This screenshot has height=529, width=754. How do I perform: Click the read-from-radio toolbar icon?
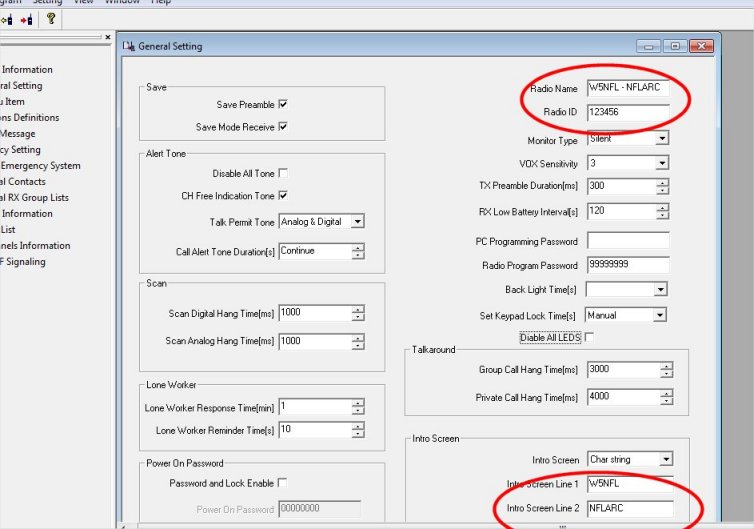pos(5,19)
